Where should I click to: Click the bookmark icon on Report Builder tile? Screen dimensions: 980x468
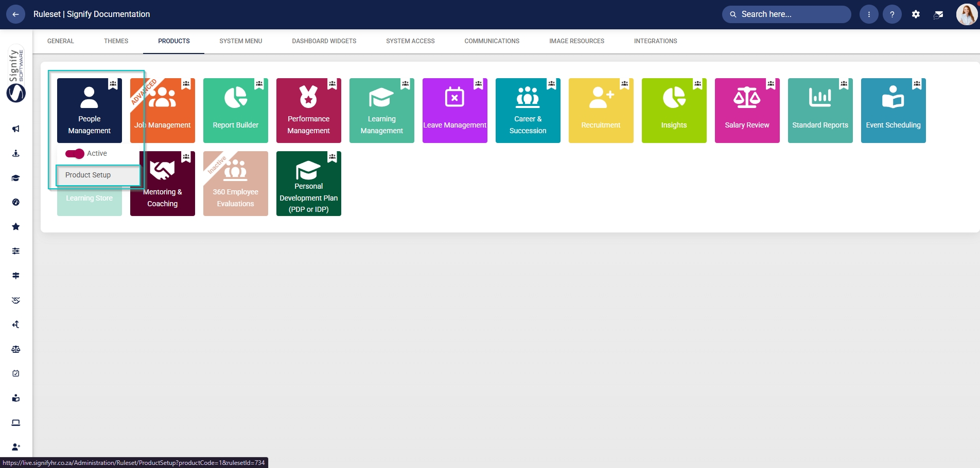259,84
